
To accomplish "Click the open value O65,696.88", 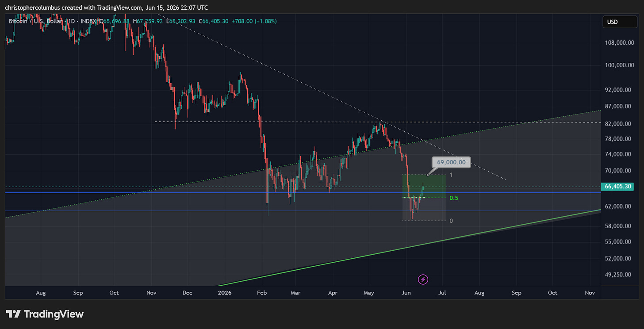I will click(x=114, y=21).
